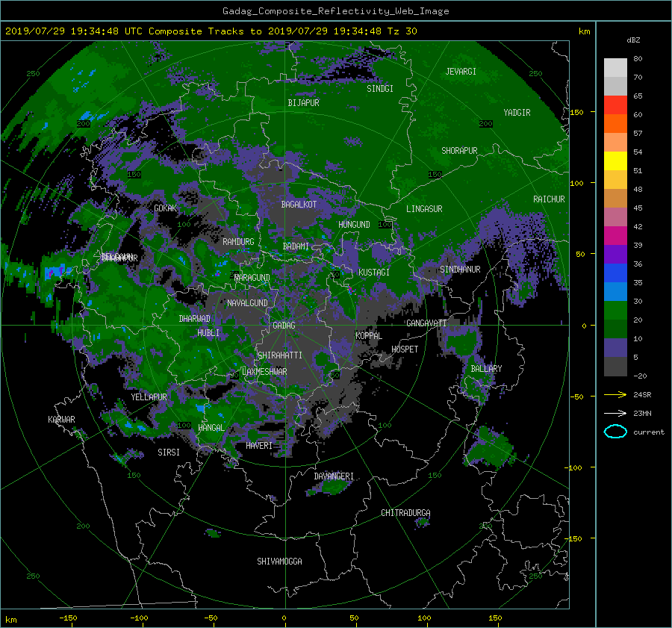Click the KUSTAGI city label
Image resolution: width=672 pixels, height=628 pixels.
tap(374, 273)
